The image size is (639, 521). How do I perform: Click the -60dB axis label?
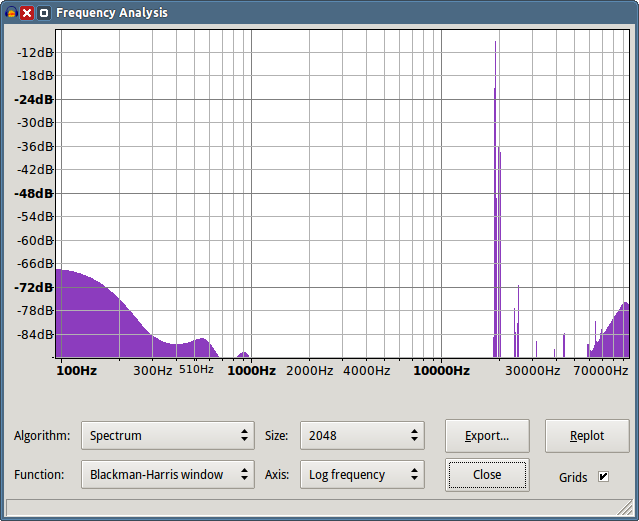pos(35,241)
